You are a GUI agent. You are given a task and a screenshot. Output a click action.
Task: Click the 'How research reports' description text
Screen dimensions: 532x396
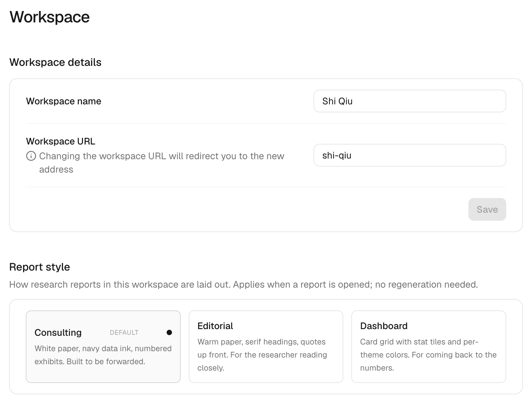pyautogui.click(x=244, y=284)
